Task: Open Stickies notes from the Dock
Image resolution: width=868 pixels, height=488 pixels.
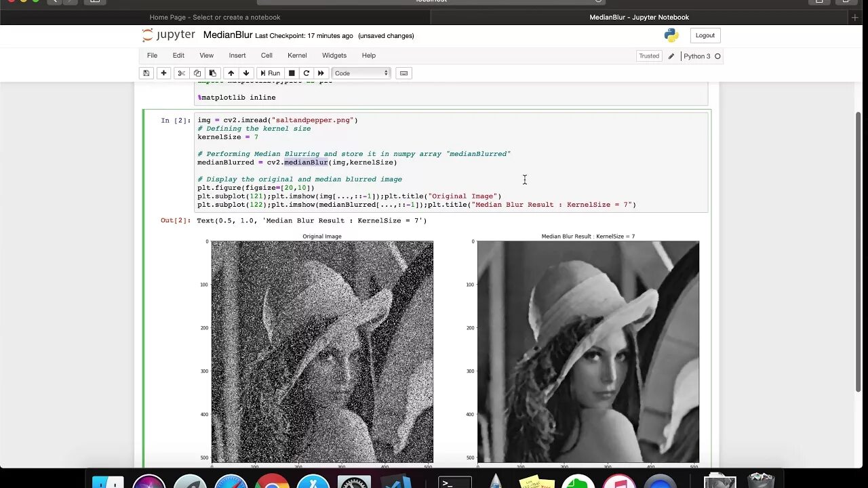Action: tap(537, 481)
